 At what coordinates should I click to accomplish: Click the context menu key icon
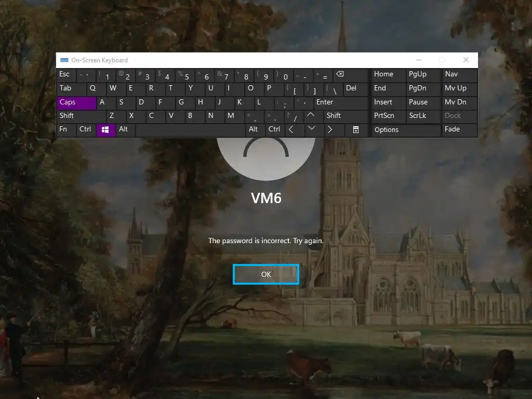[355, 130]
